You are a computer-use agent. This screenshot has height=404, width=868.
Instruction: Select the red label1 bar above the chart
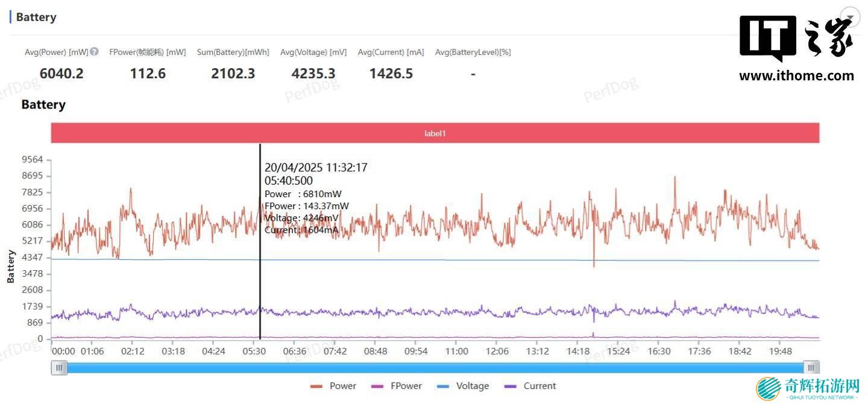[x=435, y=133]
